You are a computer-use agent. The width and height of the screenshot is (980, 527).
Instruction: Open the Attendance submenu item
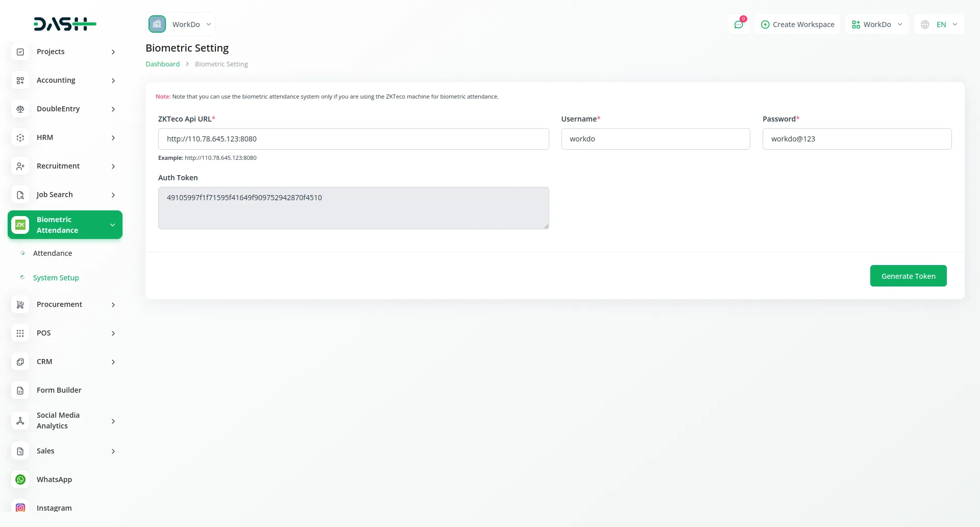pos(53,253)
